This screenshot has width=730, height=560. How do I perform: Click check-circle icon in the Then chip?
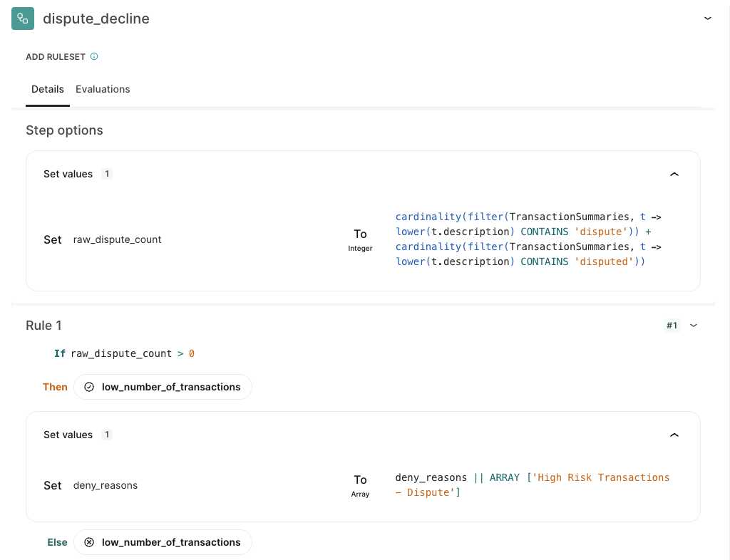(89, 387)
